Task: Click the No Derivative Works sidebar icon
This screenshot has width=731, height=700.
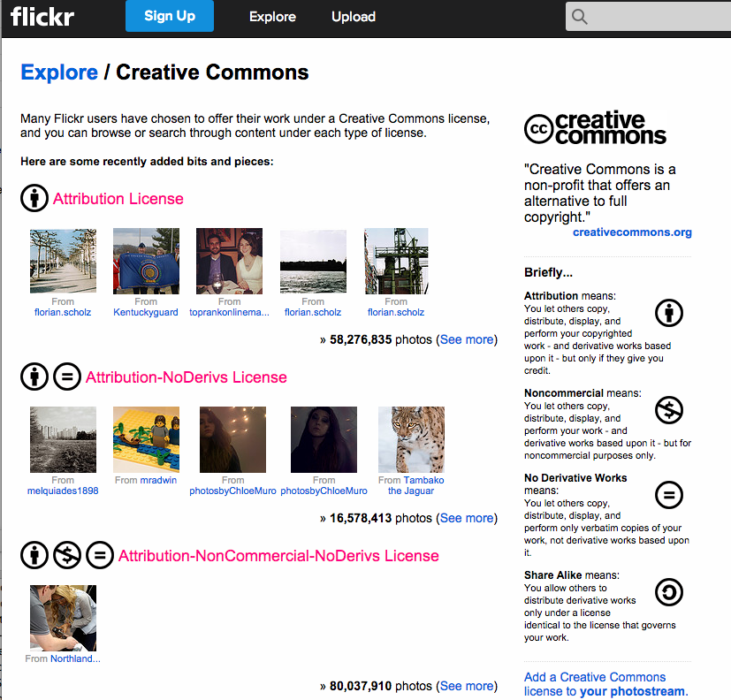Action: 669,495
